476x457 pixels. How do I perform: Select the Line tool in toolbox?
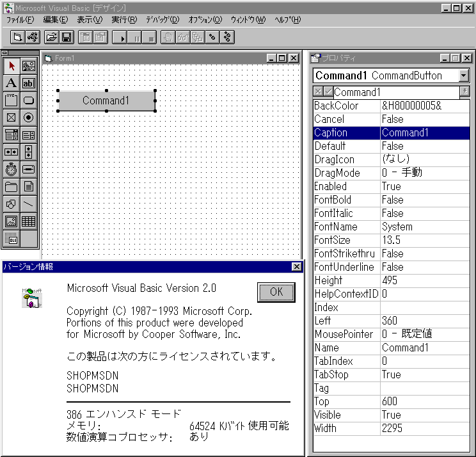[x=29, y=204]
